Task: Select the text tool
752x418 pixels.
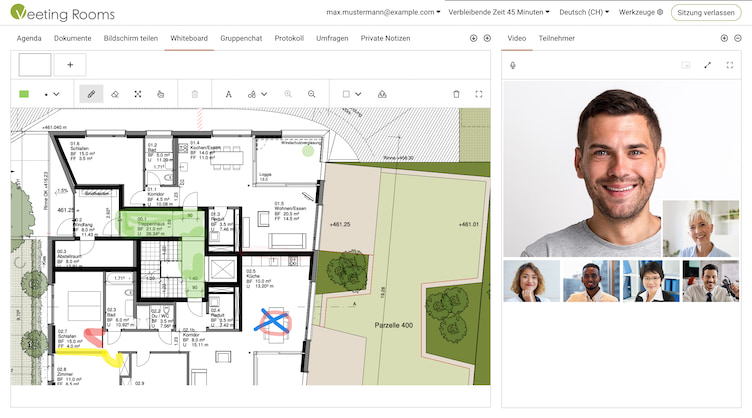Action: [x=228, y=94]
